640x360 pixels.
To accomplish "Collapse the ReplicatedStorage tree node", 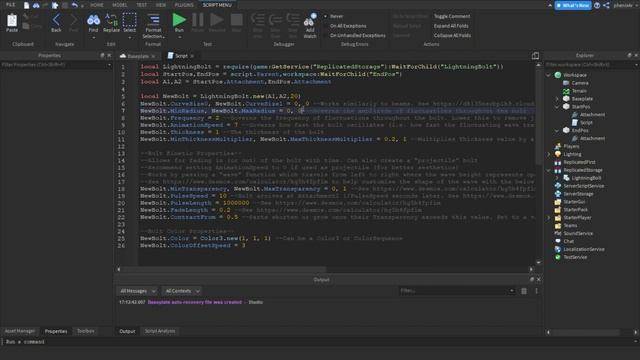I will [x=548, y=170].
